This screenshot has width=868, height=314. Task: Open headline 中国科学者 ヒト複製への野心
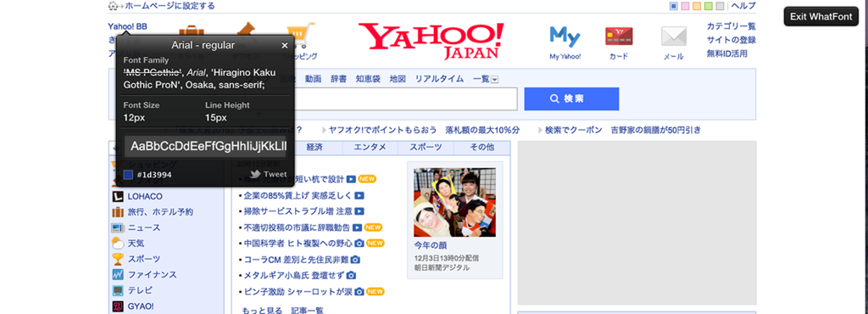[x=298, y=243]
